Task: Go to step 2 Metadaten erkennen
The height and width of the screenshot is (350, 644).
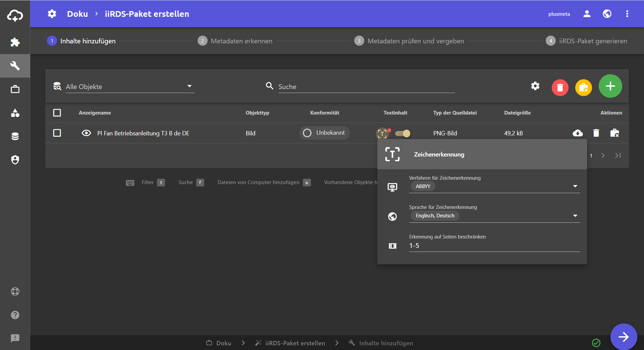Action: (x=235, y=41)
